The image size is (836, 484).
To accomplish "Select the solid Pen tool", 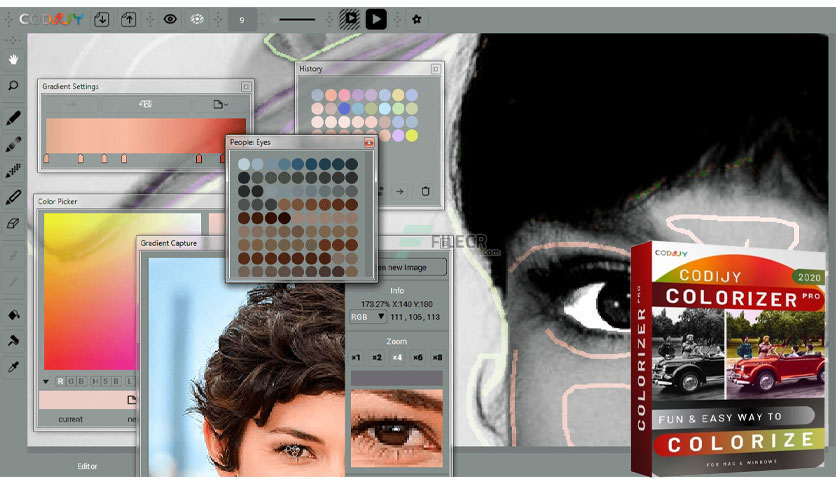I will 13,118.
